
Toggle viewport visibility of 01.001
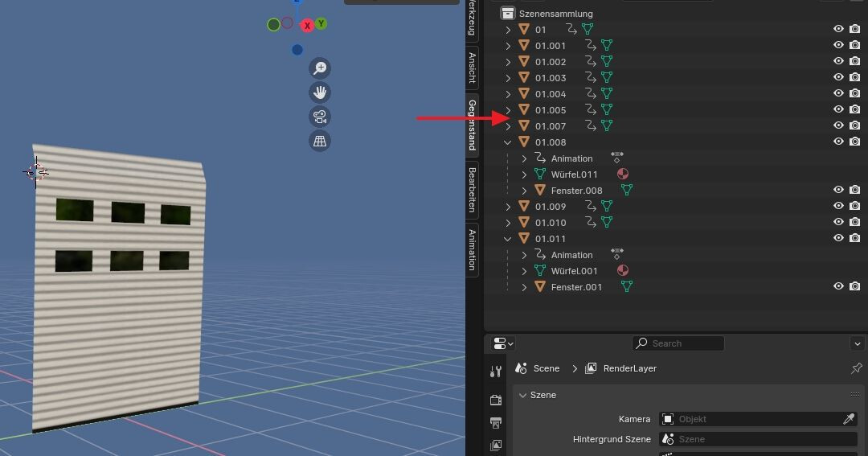838,45
